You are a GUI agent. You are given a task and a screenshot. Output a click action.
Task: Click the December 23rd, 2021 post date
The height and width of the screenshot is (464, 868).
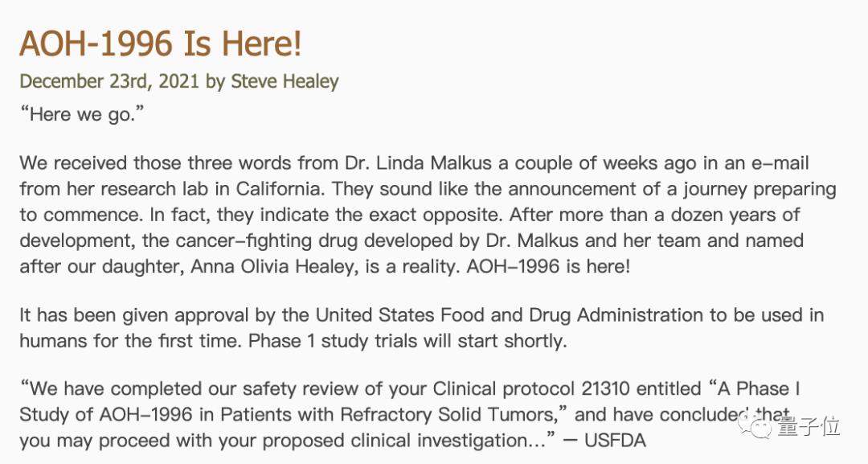(x=109, y=81)
